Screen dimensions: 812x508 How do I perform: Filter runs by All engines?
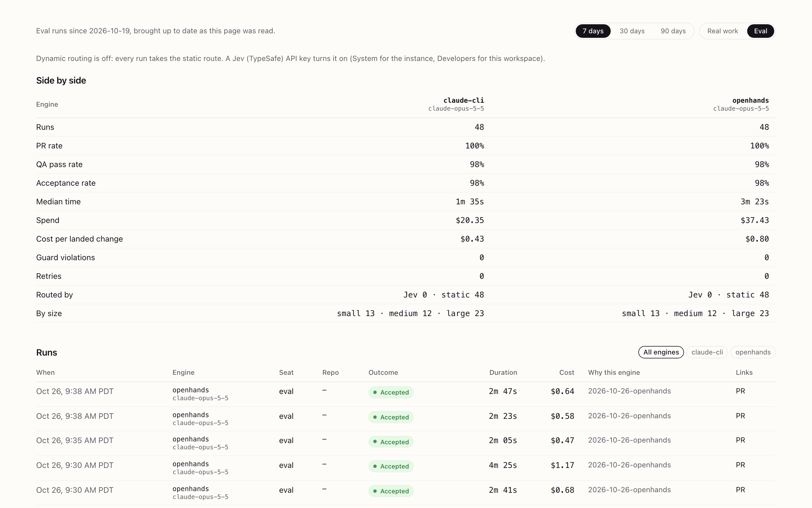[x=661, y=352]
